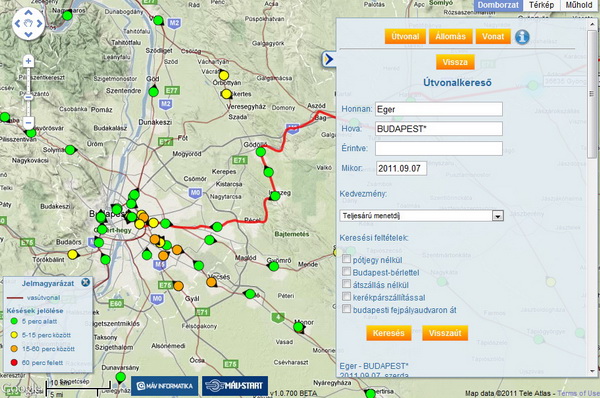Open the Teljesárú menetdíj dropdown
Image resolution: width=600 pixels, height=398 pixels.
coord(421,216)
